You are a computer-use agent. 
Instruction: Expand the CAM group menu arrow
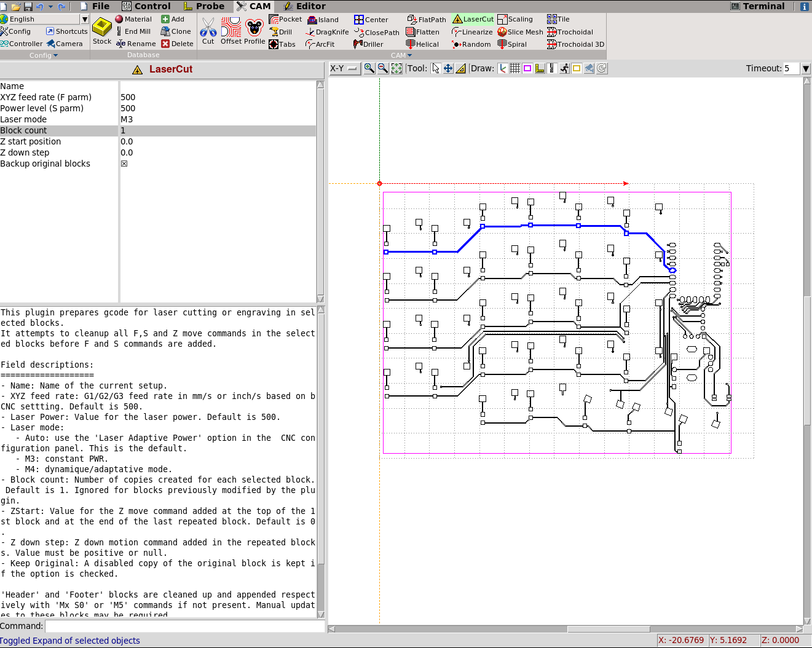[409, 55]
